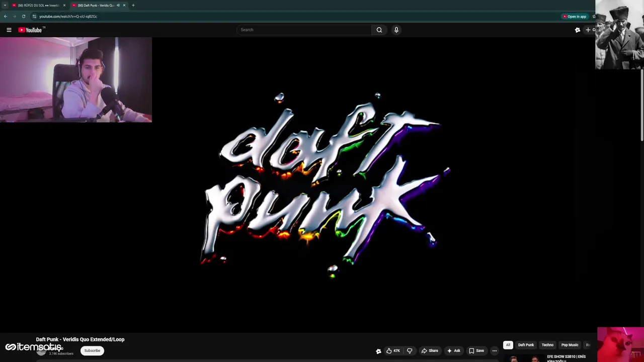Dislike the video with thumbs down

pos(410,350)
